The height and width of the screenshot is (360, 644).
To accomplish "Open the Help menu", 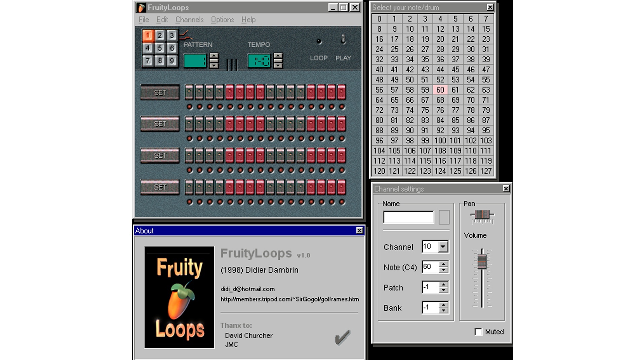I will pyautogui.click(x=248, y=20).
